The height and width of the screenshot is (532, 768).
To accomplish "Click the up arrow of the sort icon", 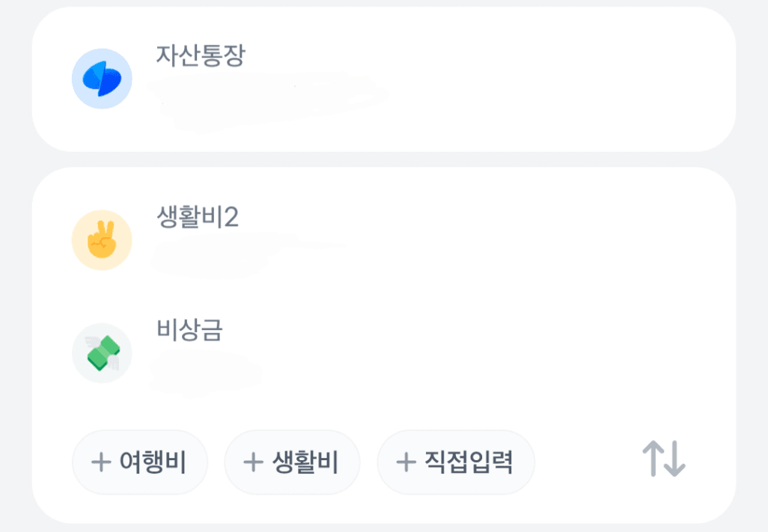I will (653, 458).
